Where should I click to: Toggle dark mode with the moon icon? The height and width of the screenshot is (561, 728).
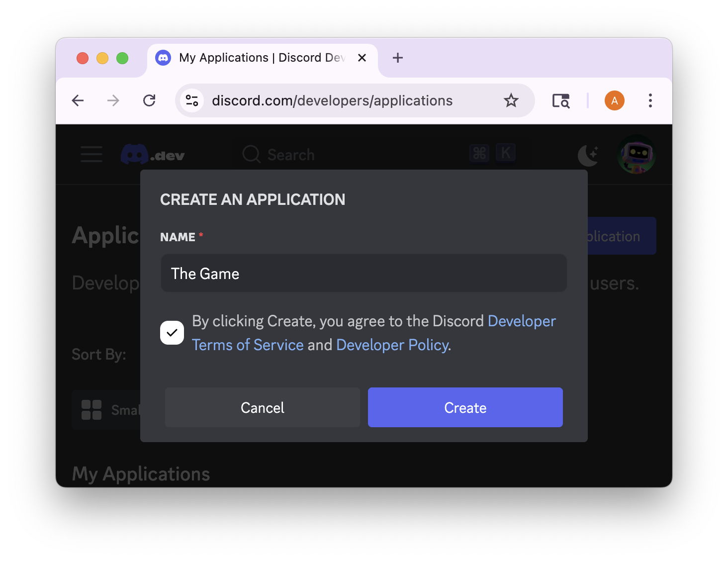588,155
